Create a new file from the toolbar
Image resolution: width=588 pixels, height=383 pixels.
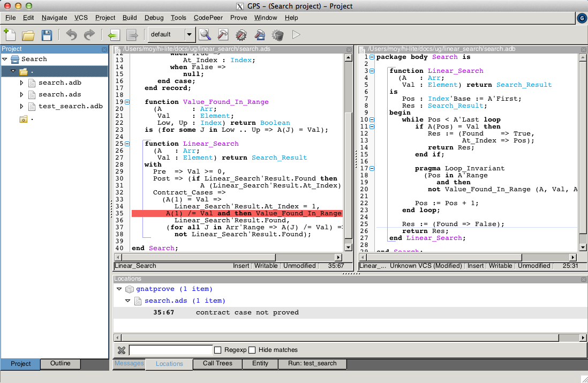[x=10, y=34]
